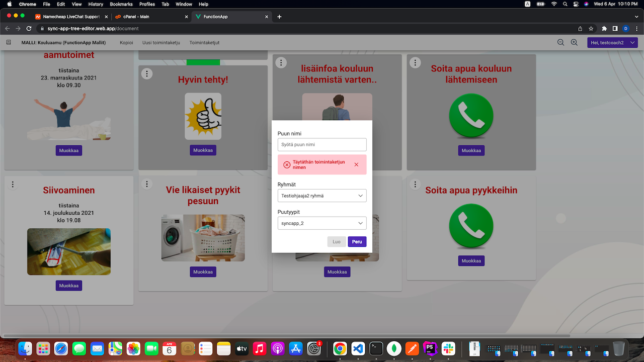Reload the page in Chrome

(29, 29)
